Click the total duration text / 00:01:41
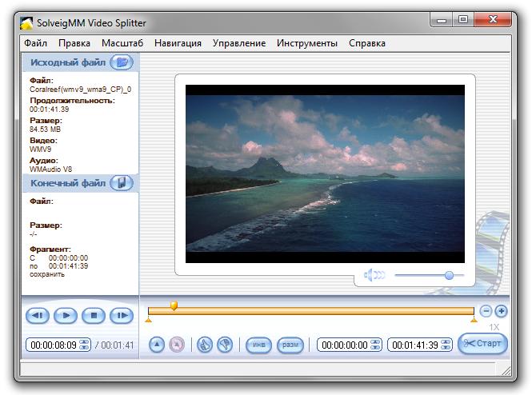The image size is (532, 395). (114, 345)
